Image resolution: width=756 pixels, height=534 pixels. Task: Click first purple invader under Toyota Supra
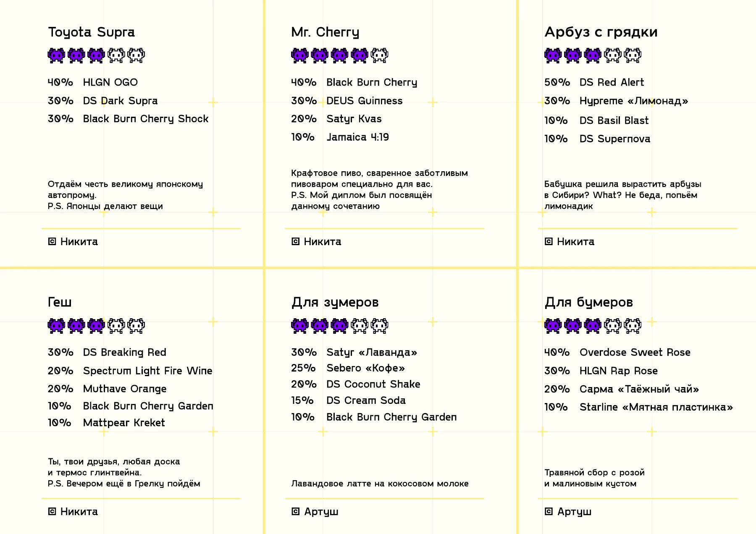pos(56,55)
